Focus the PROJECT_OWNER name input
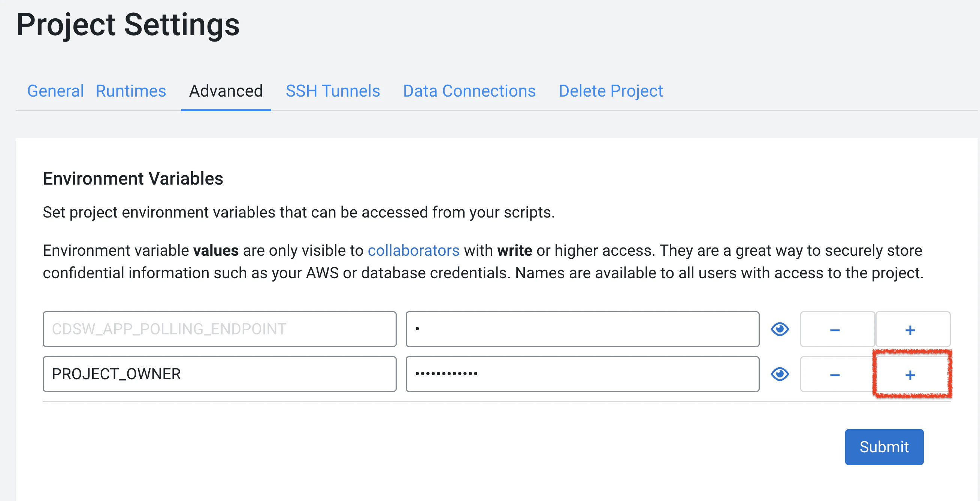 (220, 374)
